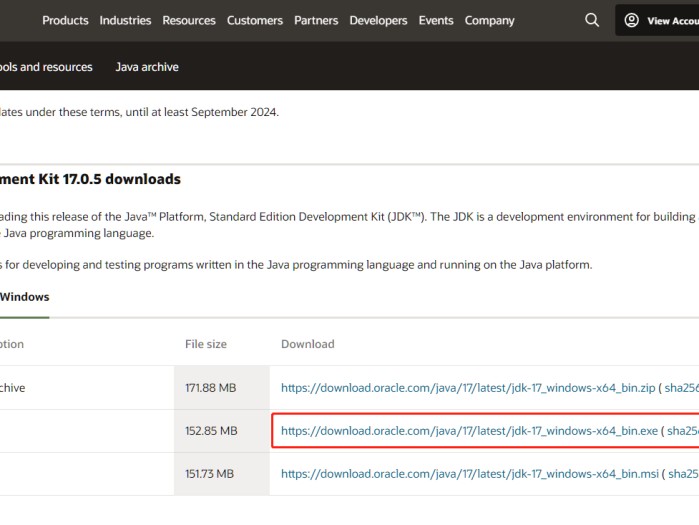This screenshot has height=525, width=699.
Task: Download the jdk-17 windows-x64 msi installer
Action: click(x=470, y=474)
